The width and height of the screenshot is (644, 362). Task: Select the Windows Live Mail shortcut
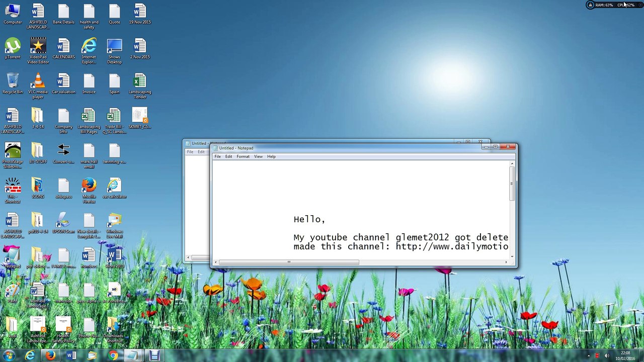(x=114, y=226)
